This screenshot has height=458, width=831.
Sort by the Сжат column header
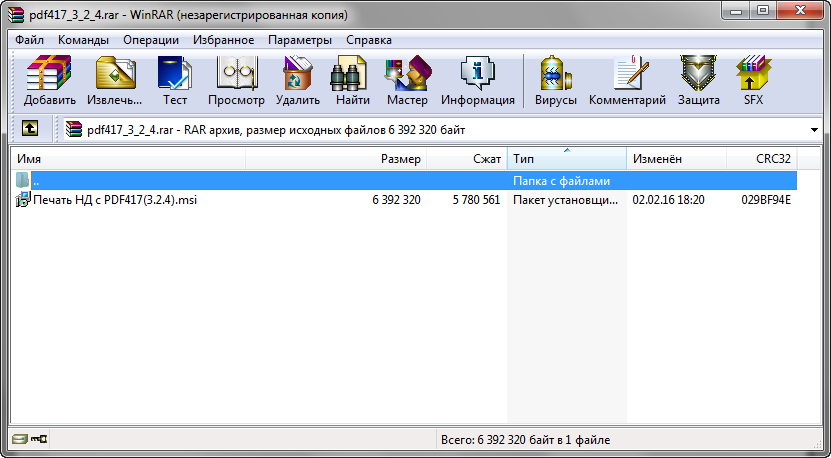pyautogui.click(x=467, y=159)
